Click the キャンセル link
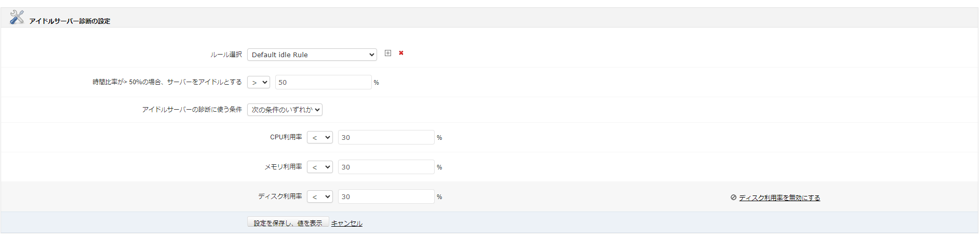Image resolution: width=980 pixels, height=236 pixels. click(x=347, y=223)
